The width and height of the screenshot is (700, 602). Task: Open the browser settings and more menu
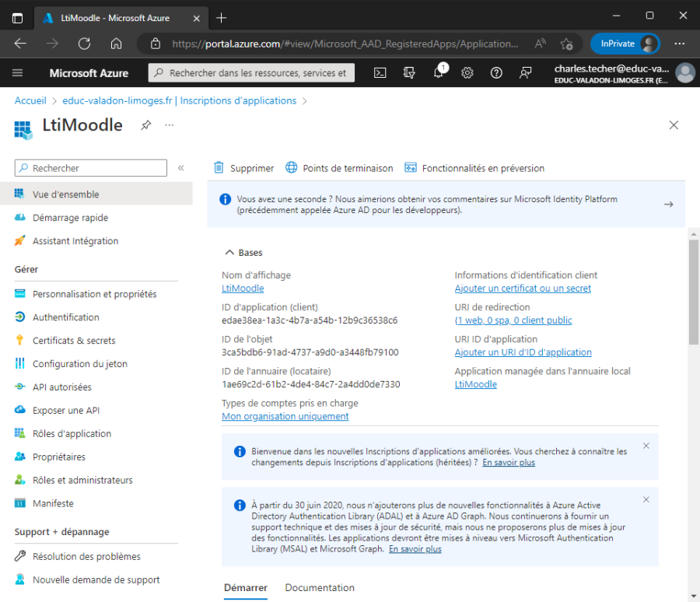pos(680,44)
